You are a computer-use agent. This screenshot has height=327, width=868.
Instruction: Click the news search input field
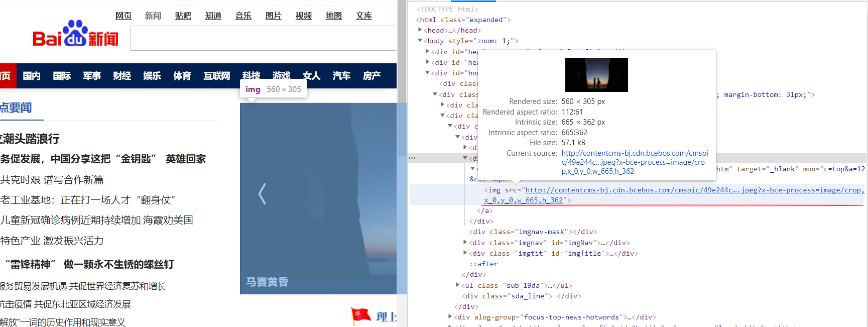(x=264, y=38)
